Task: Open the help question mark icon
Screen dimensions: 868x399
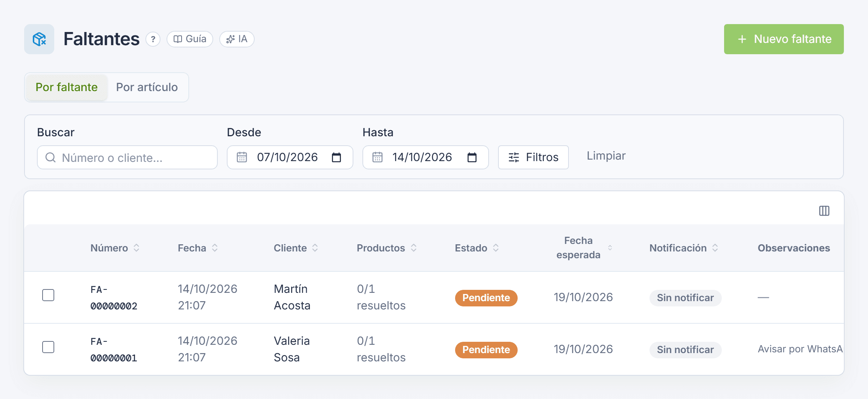Action: click(153, 39)
